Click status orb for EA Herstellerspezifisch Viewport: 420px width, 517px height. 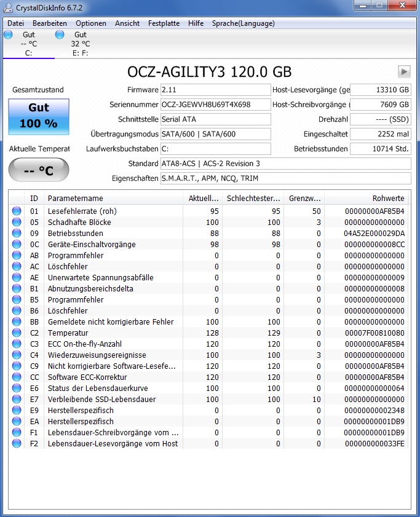(17, 421)
